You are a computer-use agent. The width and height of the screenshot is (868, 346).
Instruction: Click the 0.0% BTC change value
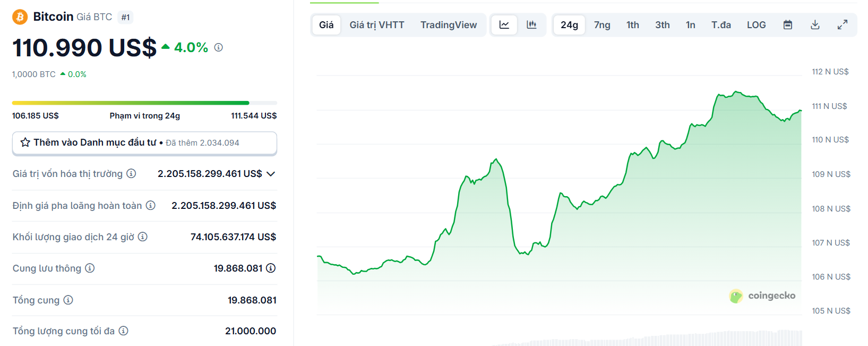[x=77, y=74]
